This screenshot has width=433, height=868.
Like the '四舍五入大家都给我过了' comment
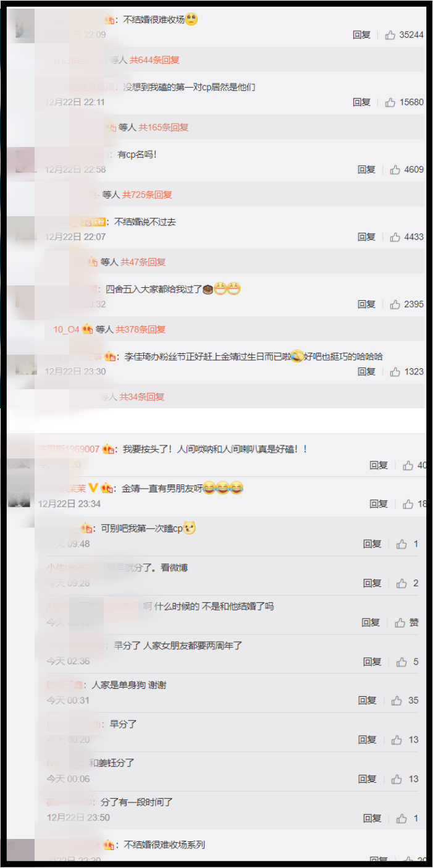coord(395,305)
